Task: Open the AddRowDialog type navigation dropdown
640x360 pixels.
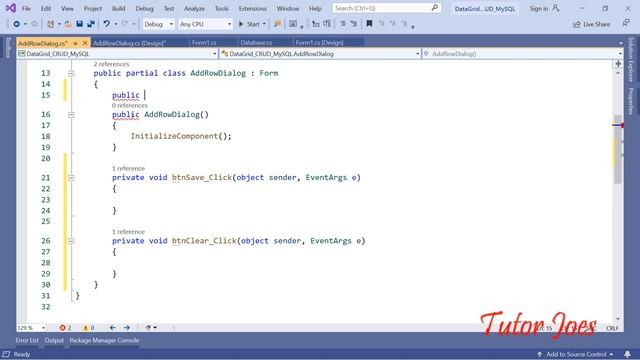Action: tap(320, 53)
